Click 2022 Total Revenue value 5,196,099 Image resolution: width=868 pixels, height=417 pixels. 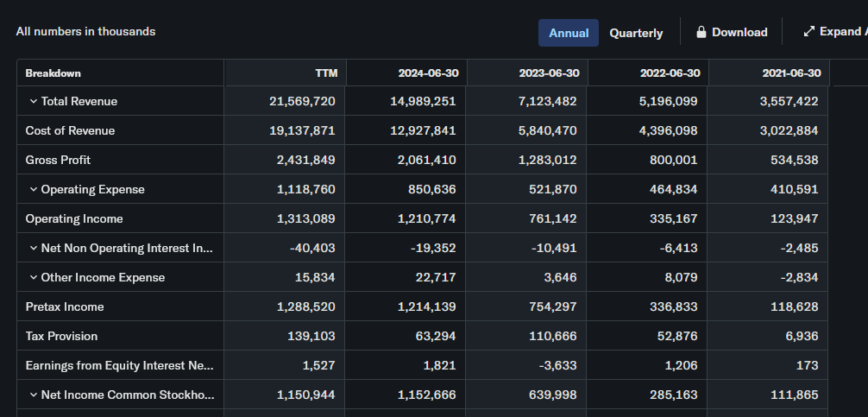[x=668, y=101]
